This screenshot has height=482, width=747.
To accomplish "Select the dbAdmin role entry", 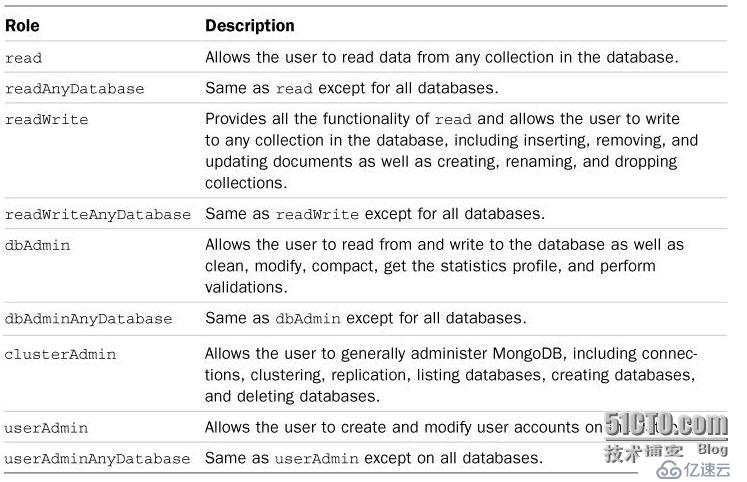I will coord(37,245).
